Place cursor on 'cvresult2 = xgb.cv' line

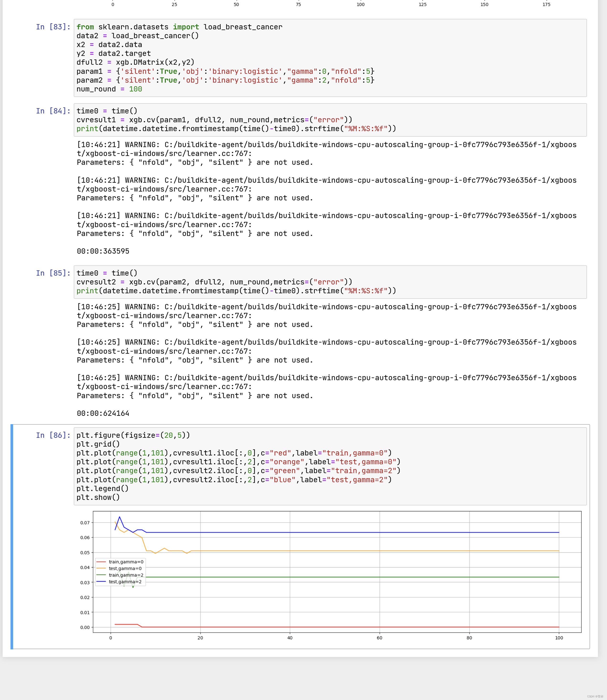214,282
